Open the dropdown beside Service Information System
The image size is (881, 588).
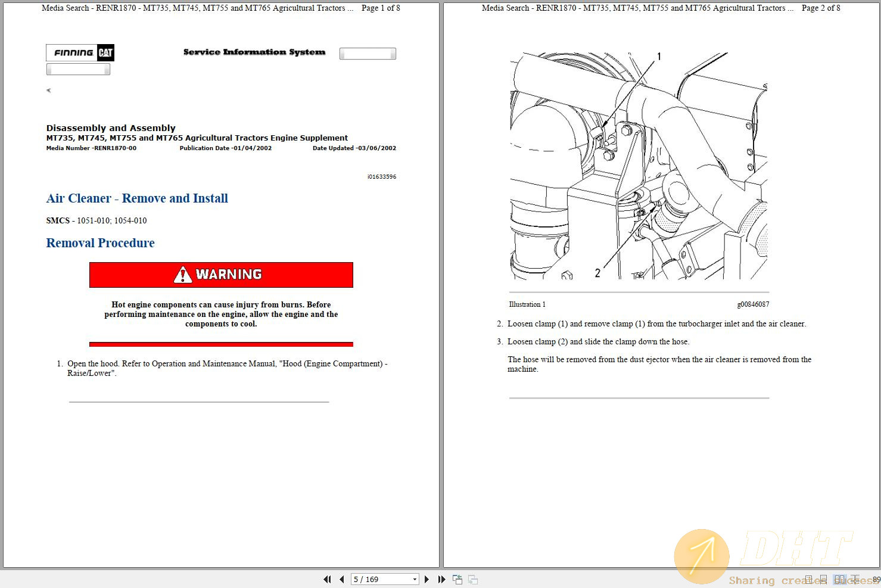click(x=367, y=53)
